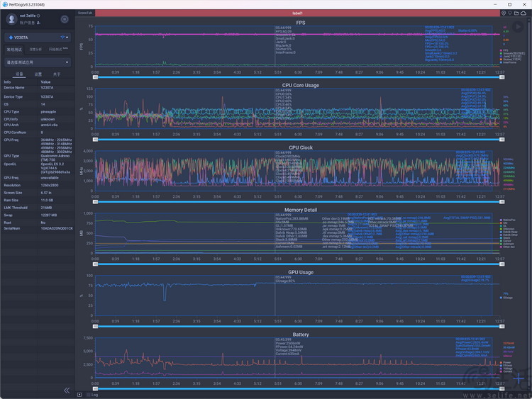Select the 设置 sub-tab
The width and height of the screenshot is (532, 399).
[x=38, y=74]
